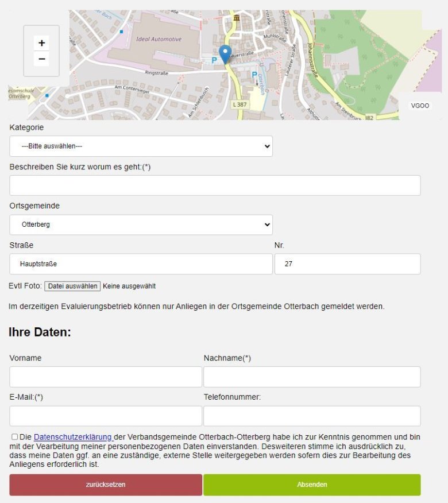Click the 'Keine ausgewählt' file status text
The image size is (448, 503).
tap(129, 286)
